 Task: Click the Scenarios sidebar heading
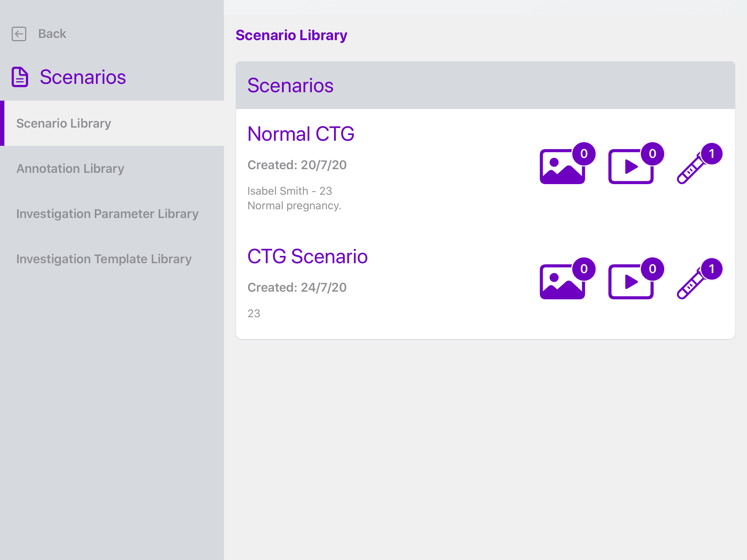click(x=83, y=77)
